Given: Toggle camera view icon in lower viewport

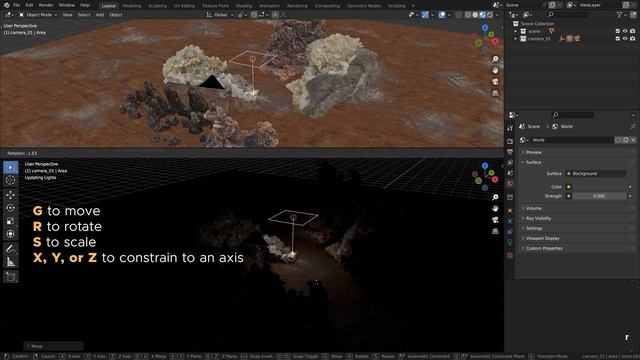Looking at the screenshot, I should pyautogui.click(x=495, y=220).
